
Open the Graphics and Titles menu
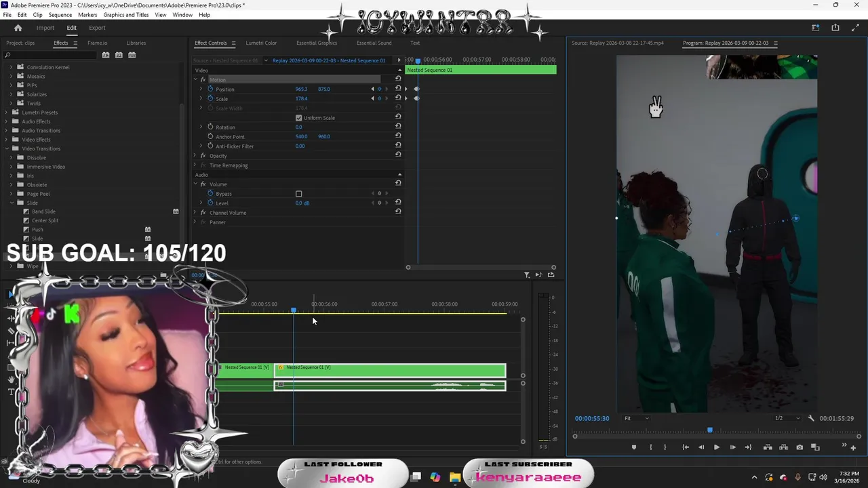(x=125, y=15)
